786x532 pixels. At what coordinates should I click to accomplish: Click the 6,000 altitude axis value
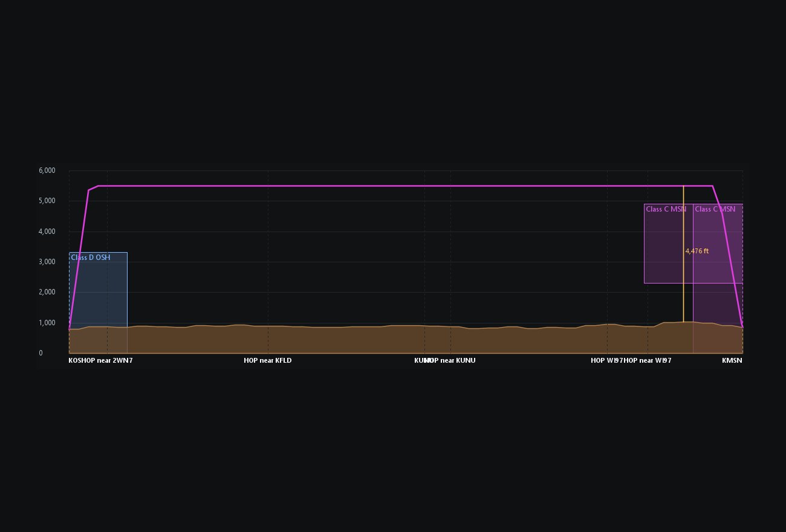(47, 170)
